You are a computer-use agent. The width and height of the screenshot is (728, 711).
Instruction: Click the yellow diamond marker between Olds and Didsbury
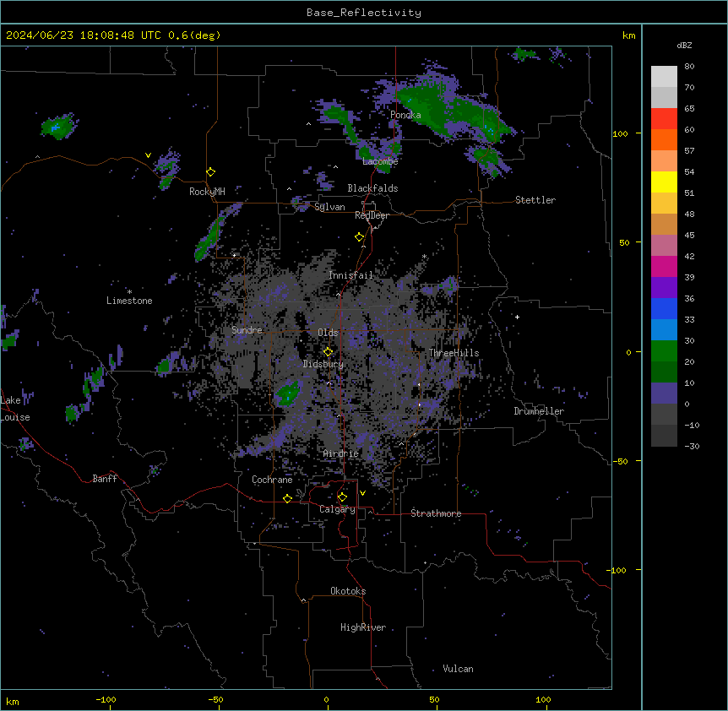coord(329,352)
